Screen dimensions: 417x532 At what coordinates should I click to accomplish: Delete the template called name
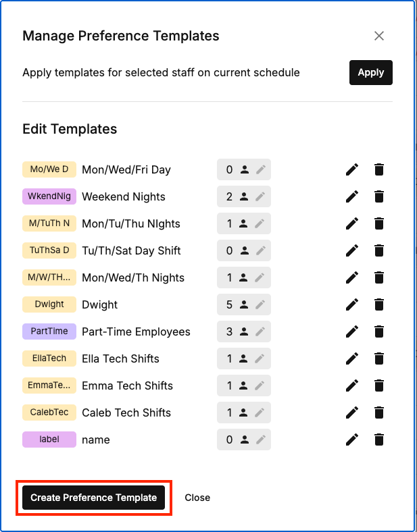coord(379,440)
